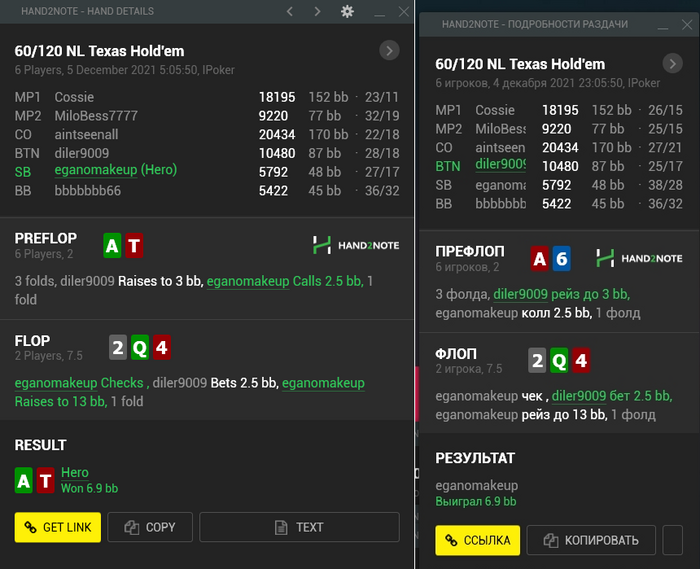Click diler9009 рейз до 3 bb link
Image resolution: width=700 pixels, height=569 pixels.
click(x=562, y=294)
